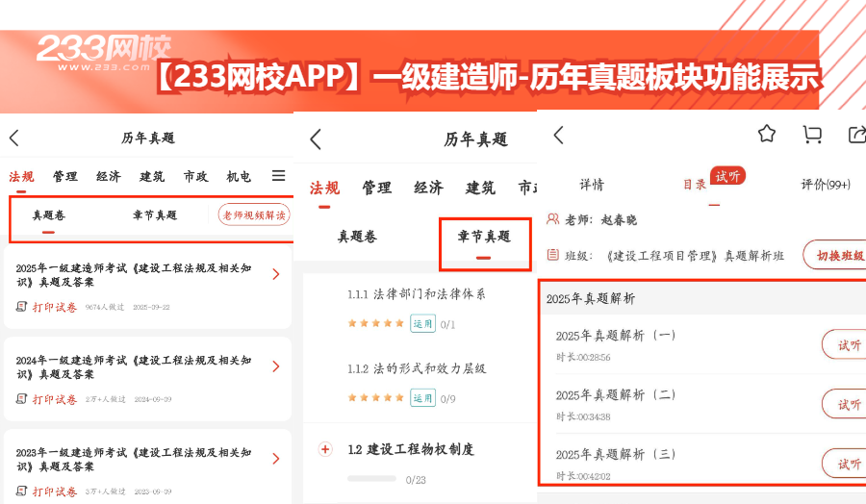
Task: Open lesson 2025年真题解析(二)
Action: pyautogui.click(x=616, y=395)
